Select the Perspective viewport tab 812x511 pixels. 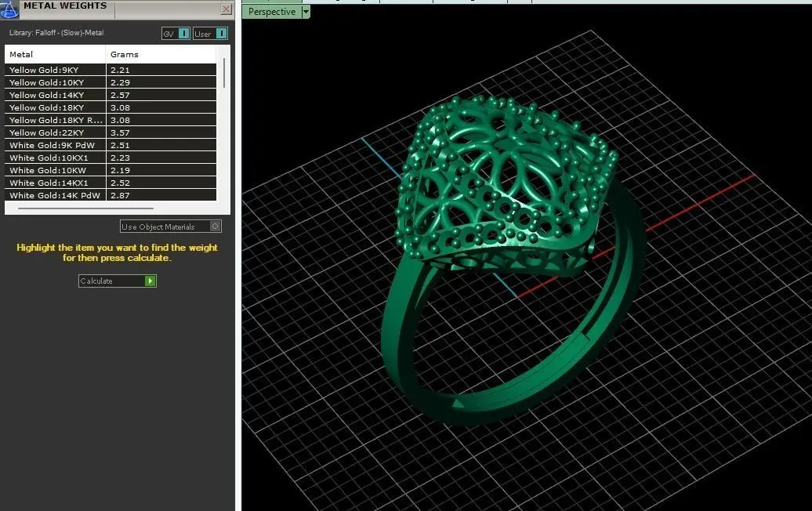point(272,12)
